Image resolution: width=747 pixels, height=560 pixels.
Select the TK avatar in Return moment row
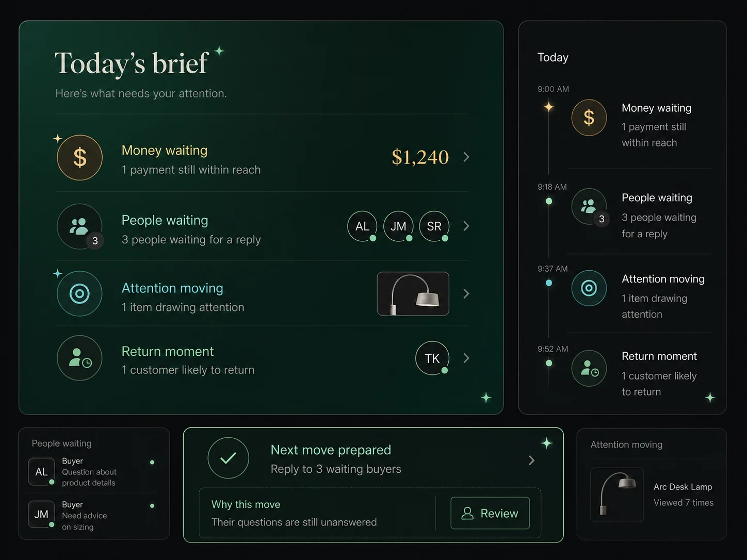432,358
